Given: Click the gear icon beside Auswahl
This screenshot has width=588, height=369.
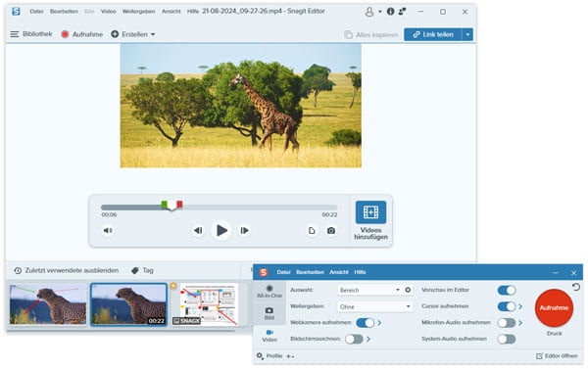Looking at the screenshot, I should (x=408, y=290).
